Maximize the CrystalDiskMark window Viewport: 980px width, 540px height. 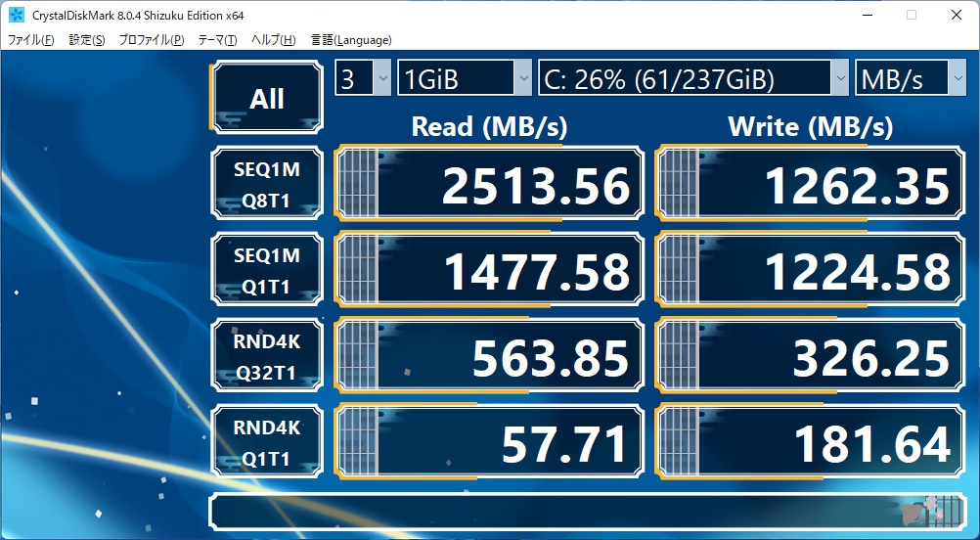coord(912,15)
